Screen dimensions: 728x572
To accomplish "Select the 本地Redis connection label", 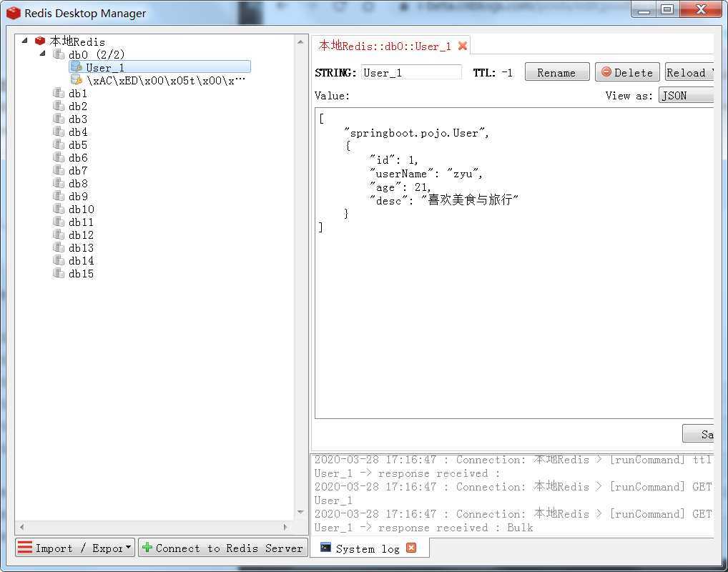I will tap(77, 41).
